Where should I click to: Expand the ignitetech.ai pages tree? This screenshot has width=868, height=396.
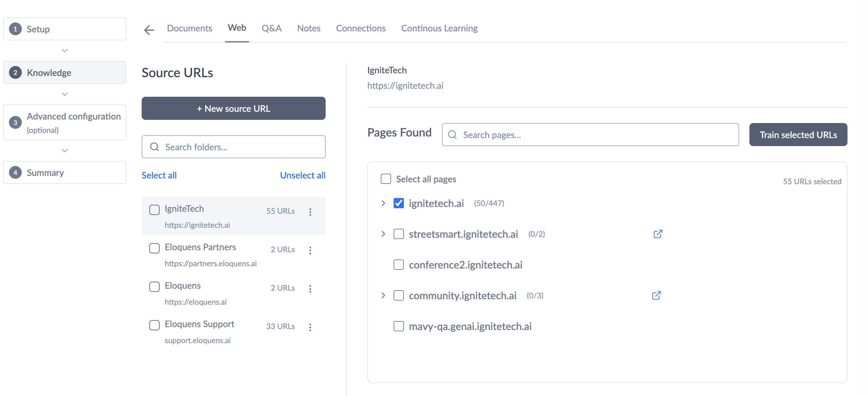click(383, 203)
